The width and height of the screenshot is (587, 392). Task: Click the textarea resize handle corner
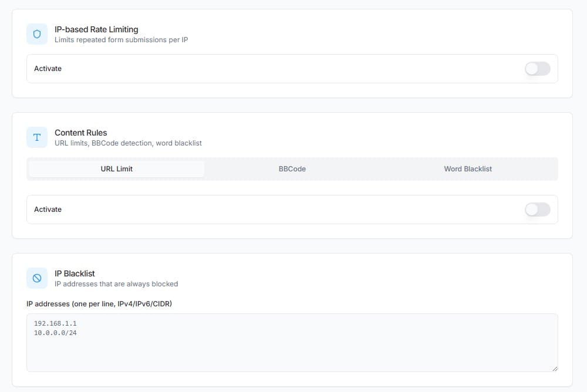555,369
